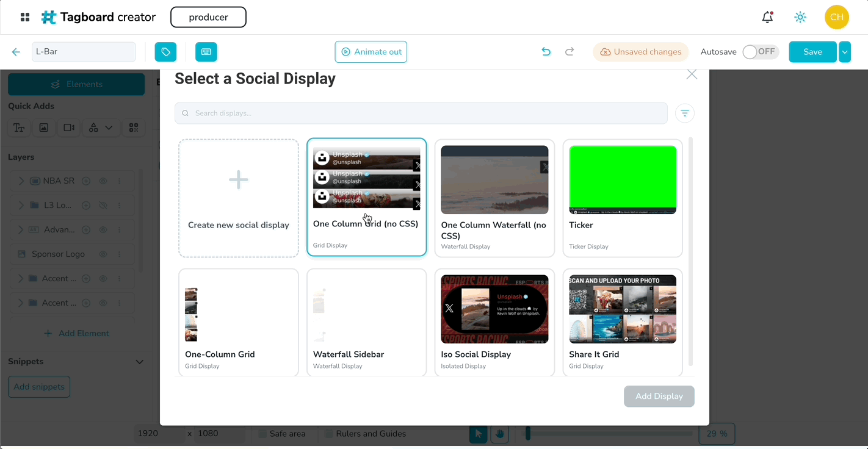868x449 pixels.
Task: Expand the L3 Lo... layer folder
Action: (x=21, y=206)
